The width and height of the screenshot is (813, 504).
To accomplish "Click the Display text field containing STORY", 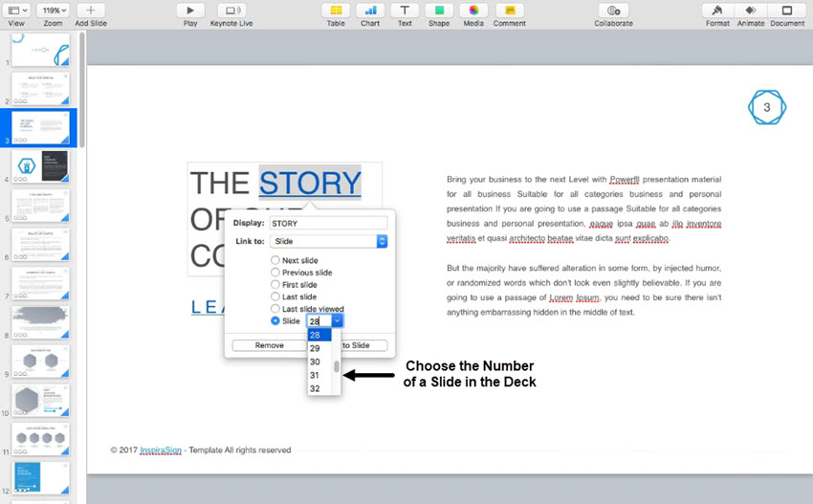I will click(x=329, y=224).
